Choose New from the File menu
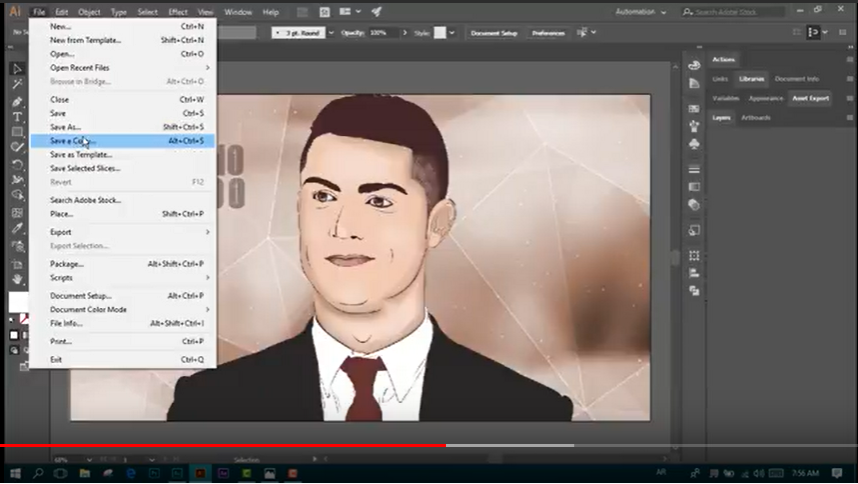858x484 pixels. [x=123, y=26]
